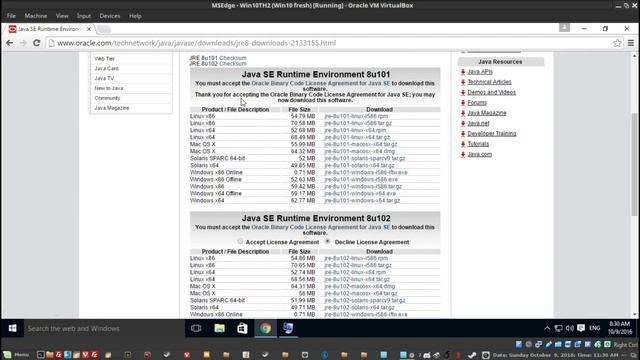The image size is (640, 360).
Task: Show hidden tray icons with the chevron
Action: [x=547, y=328]
